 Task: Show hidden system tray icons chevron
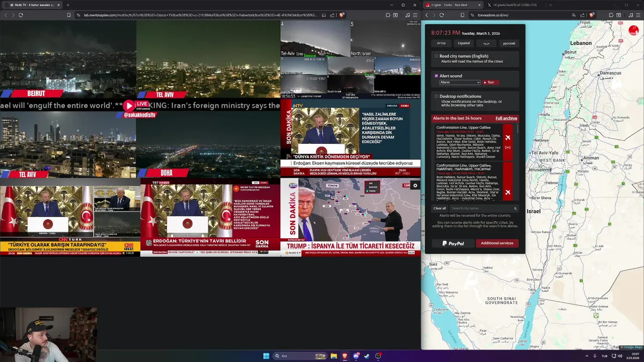[x=587, y=356]
